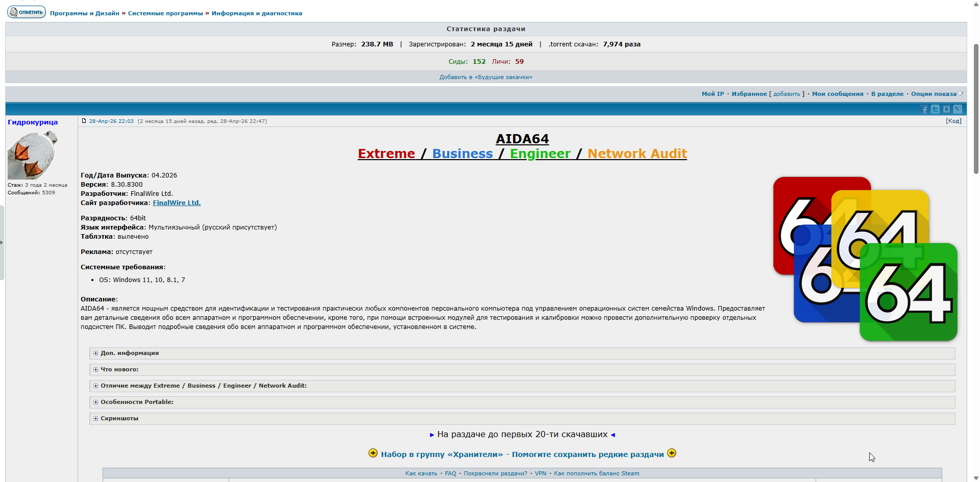Open «Как пополнить баланс Steam» link
This screenshot has width=980, height=482.
(596, 473)
